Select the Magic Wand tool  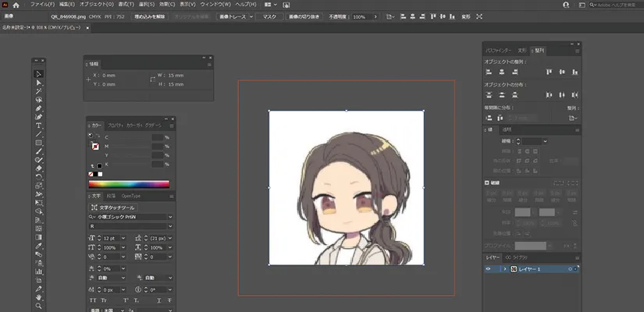[x=38, y=91]
